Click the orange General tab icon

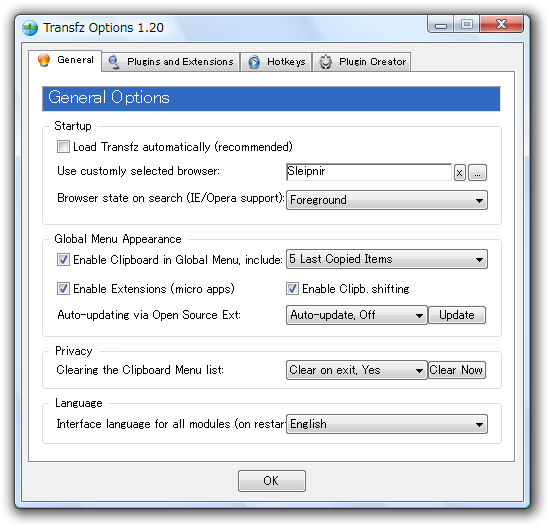[x=44, y=60]
